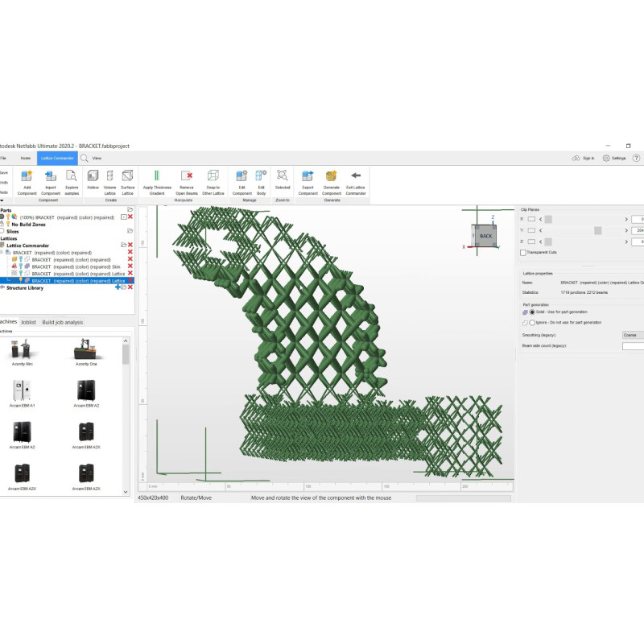Expand the Structure Library tree node
The height and width of the screenshot is (644, 644).
2,287
